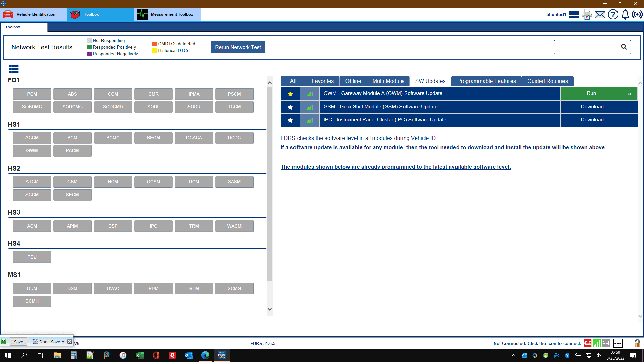Select the PCM module button

(32, 94)
